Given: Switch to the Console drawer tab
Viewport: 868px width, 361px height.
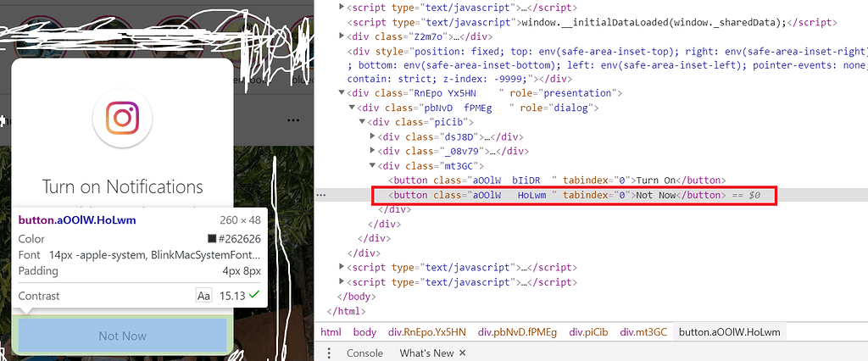Looking at the screenshot, I should tap(364, 353).
